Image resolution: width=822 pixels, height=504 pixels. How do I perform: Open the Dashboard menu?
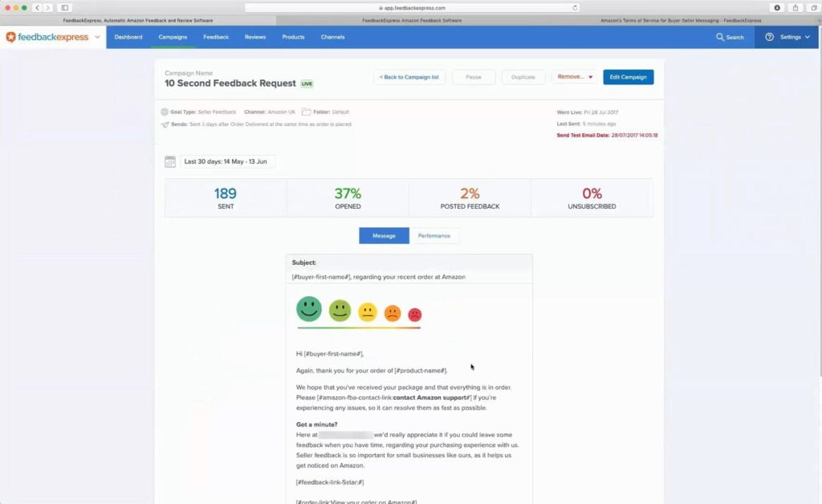(128, 37)
